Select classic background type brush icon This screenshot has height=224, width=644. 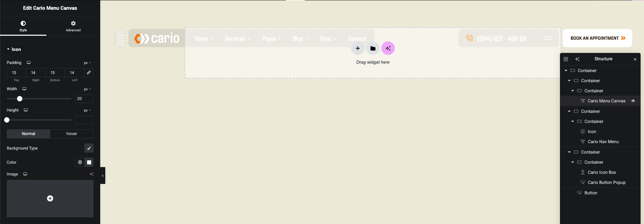point(89,148)
